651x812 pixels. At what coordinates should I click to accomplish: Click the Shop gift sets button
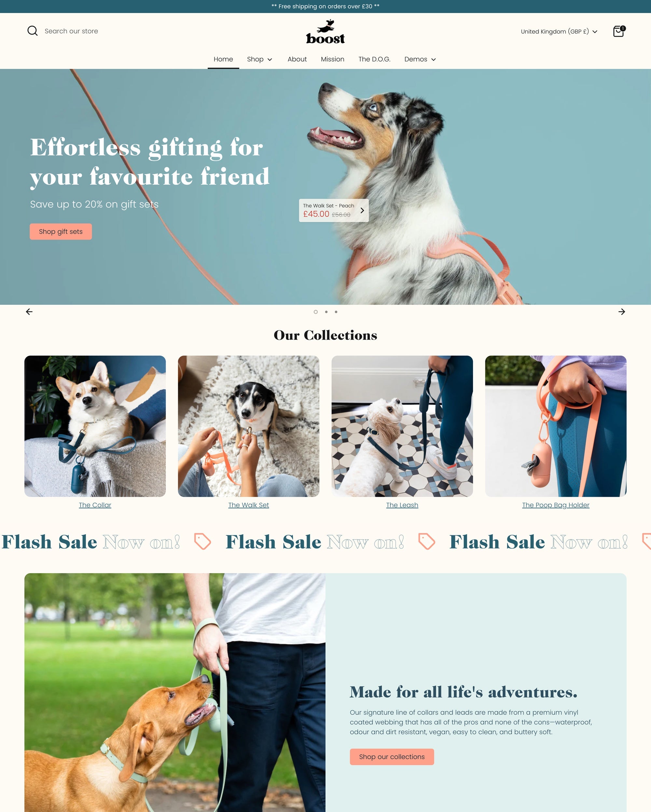[x=61, y=232]
